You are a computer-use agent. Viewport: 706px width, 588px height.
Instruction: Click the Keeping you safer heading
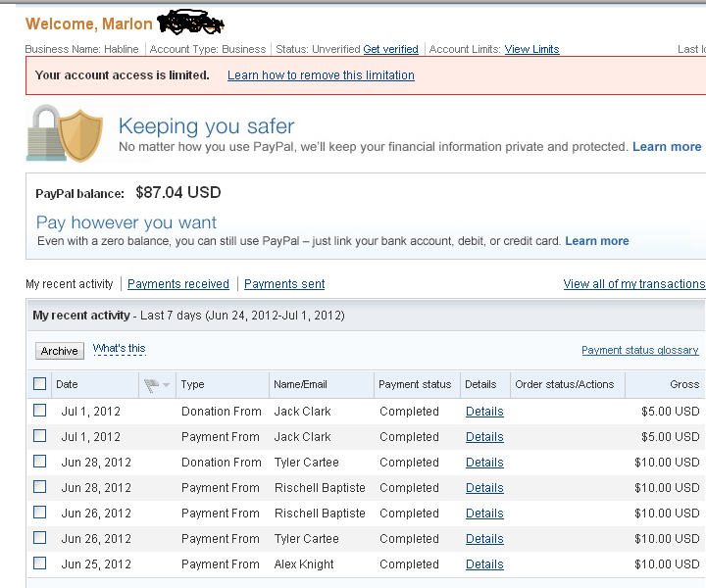point(207,126)
